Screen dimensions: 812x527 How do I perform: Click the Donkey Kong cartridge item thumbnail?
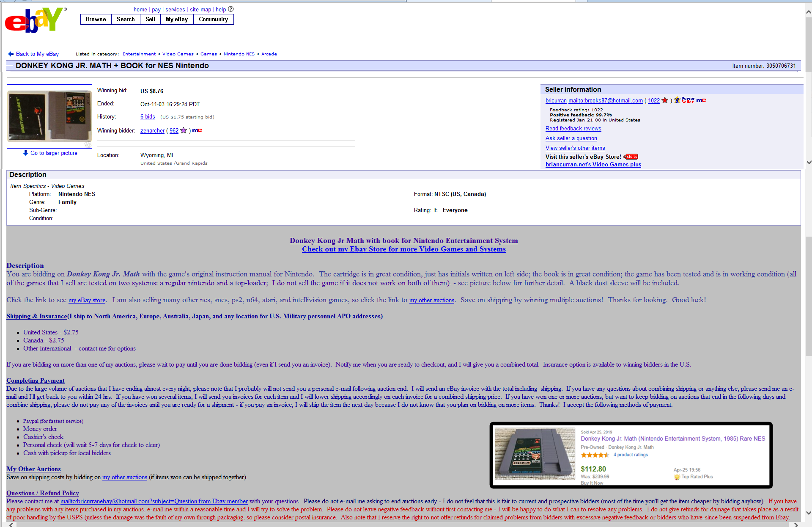[49, 116]
